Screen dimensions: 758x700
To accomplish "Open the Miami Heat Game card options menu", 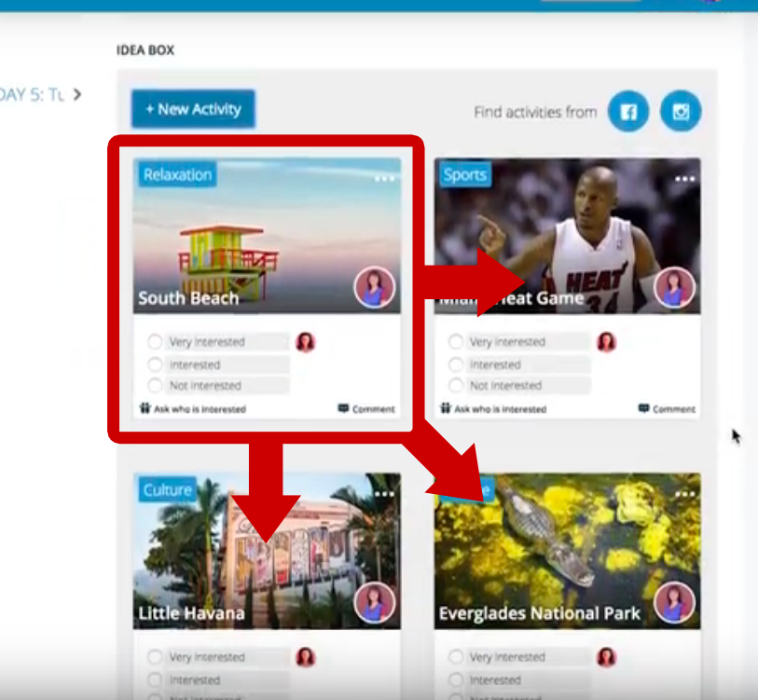I will pyautogui.click(x=685, y=179).
